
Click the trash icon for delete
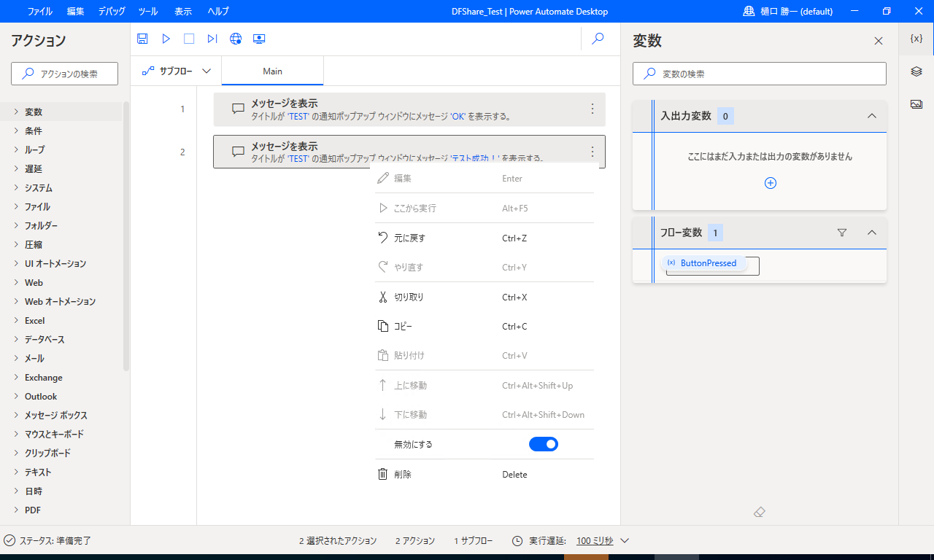[x=382, y=474]
